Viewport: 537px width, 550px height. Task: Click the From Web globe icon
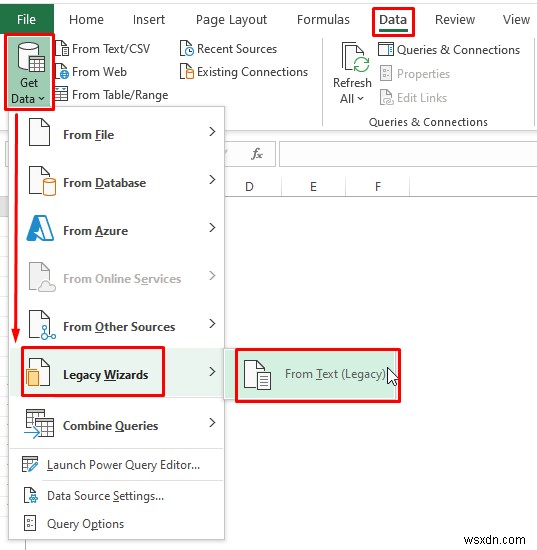(x=62, y=72)
